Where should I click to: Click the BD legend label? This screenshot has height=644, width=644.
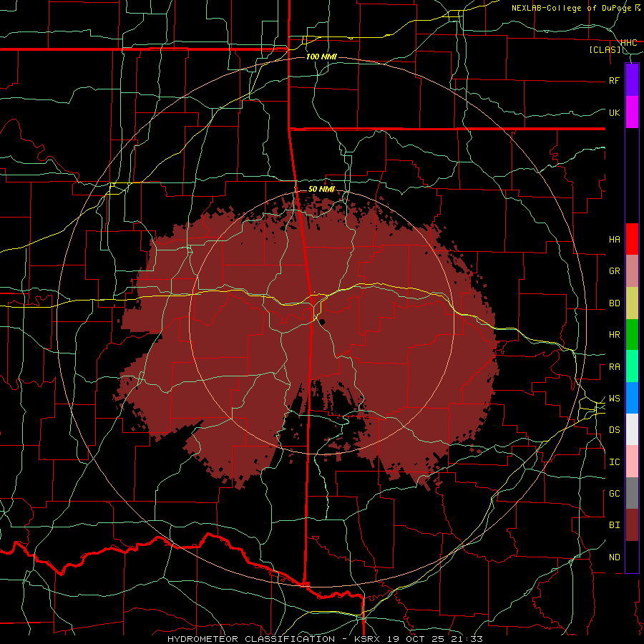[615, 303]
